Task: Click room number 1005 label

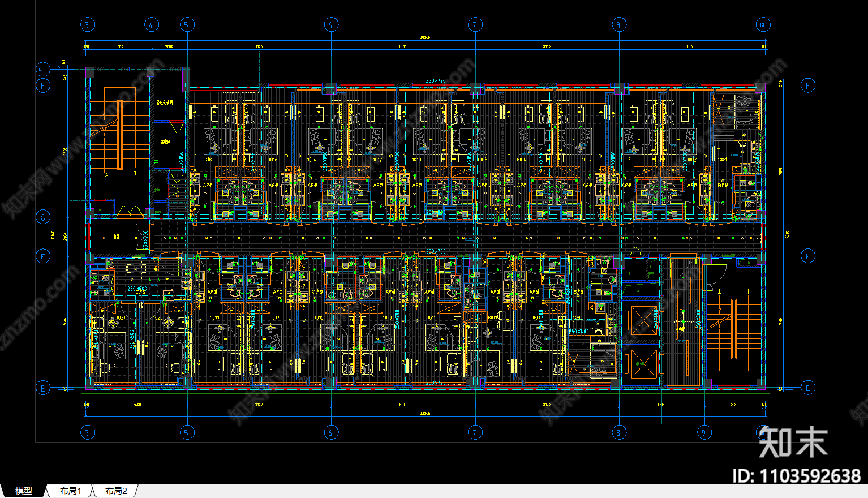Action: coord(578,318)
